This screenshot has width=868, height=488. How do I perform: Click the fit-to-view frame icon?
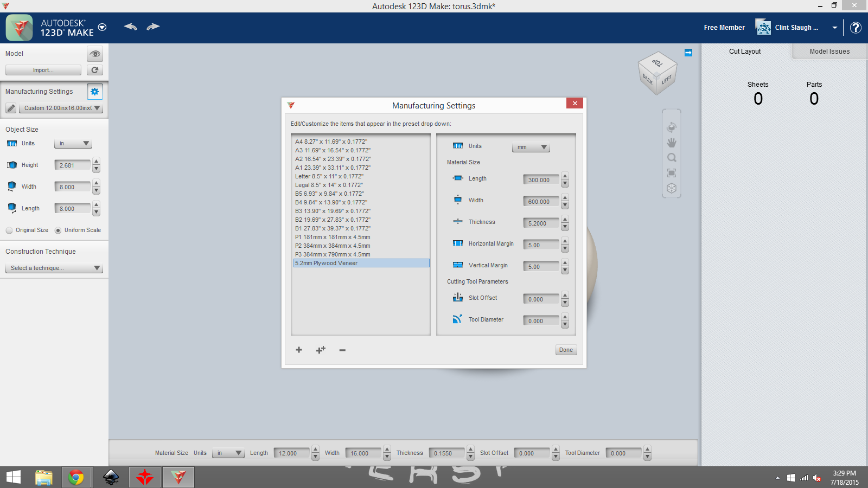(672, 173)
